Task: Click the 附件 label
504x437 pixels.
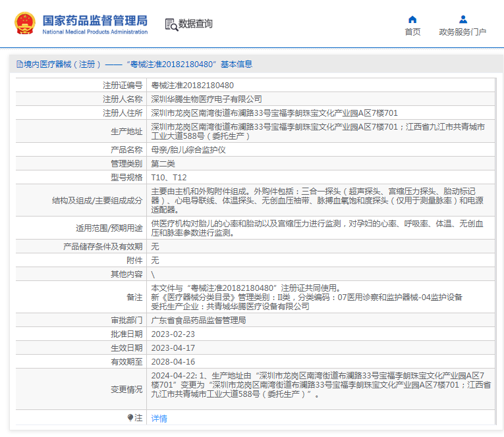Action: click(134, 261)
